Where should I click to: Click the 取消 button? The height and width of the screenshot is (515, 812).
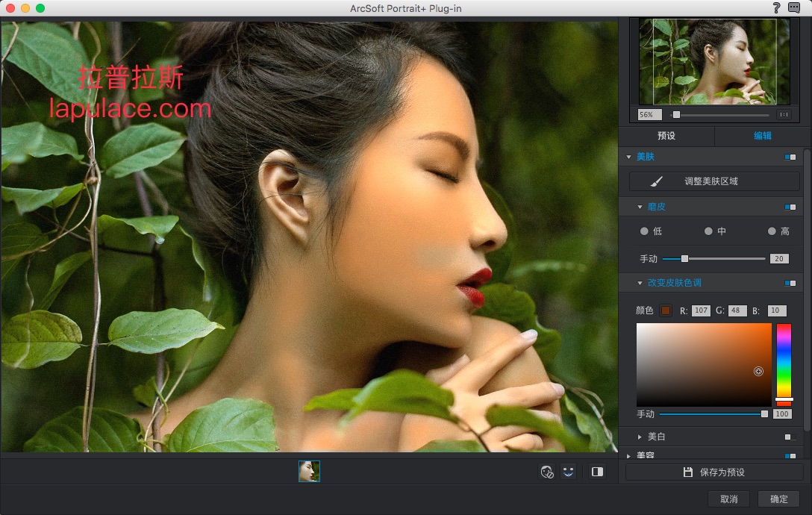coord(729,499)
